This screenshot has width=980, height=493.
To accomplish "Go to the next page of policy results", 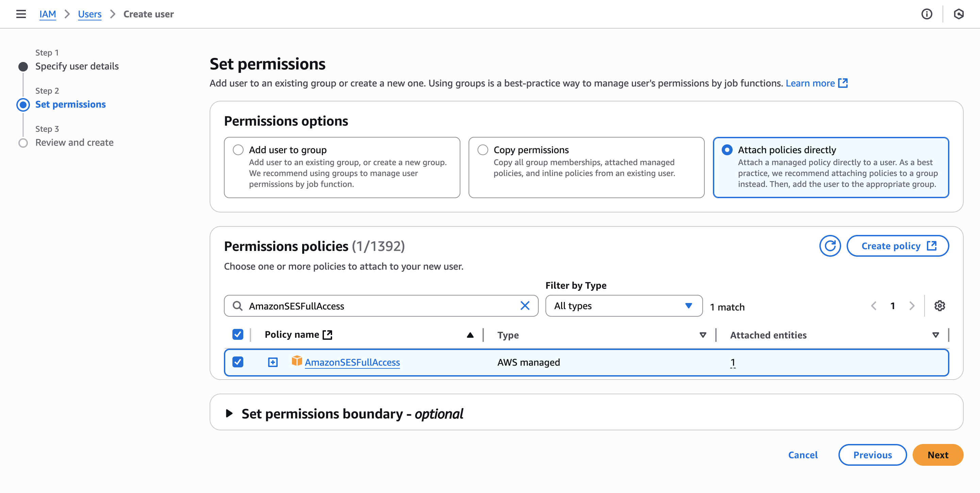I will (912, 306).
